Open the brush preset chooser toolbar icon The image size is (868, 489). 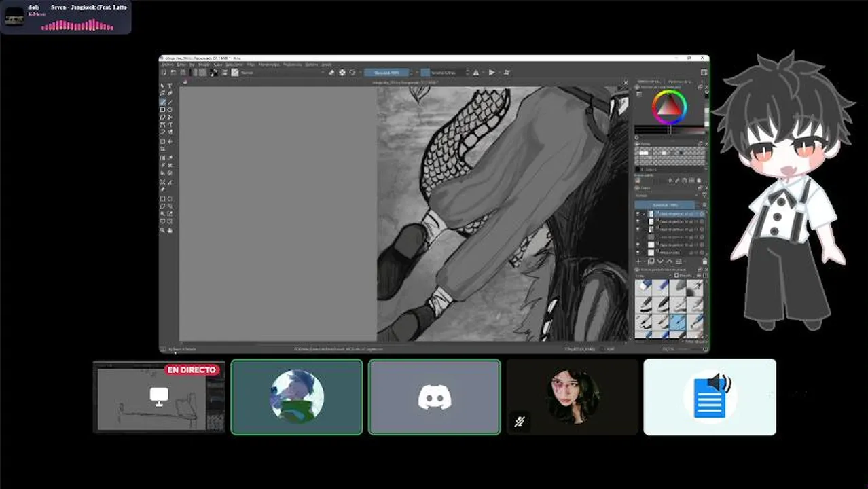tap(234, 73)
